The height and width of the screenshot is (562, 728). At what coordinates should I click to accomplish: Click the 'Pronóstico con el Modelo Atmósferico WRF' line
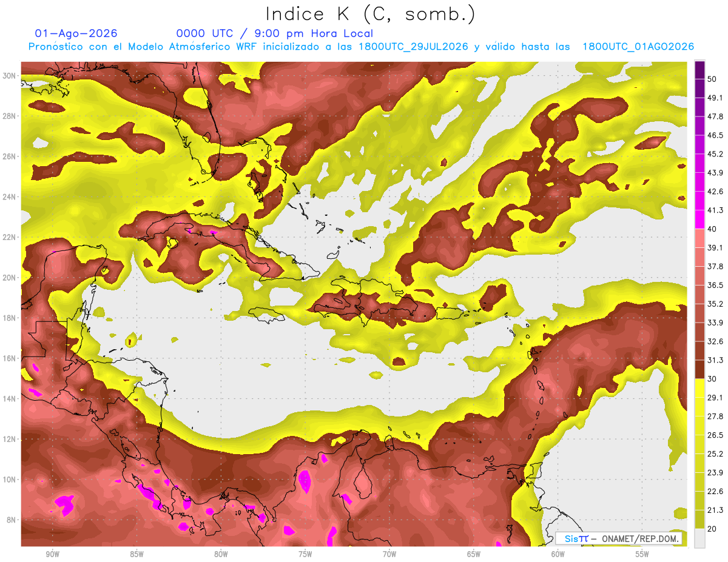tap(361, 47)
